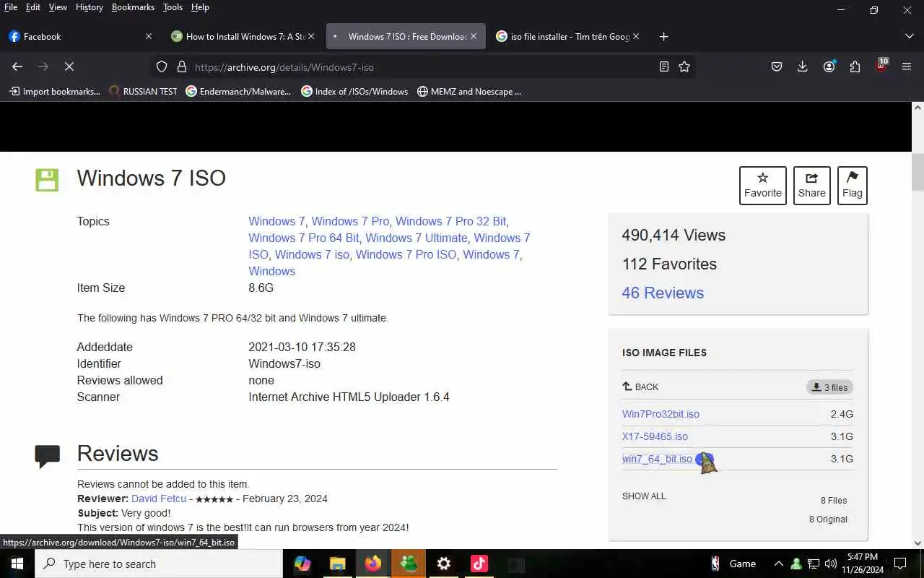924x578 pixels.
Task: Open the Windows Start menu
Action: [17, 564]
